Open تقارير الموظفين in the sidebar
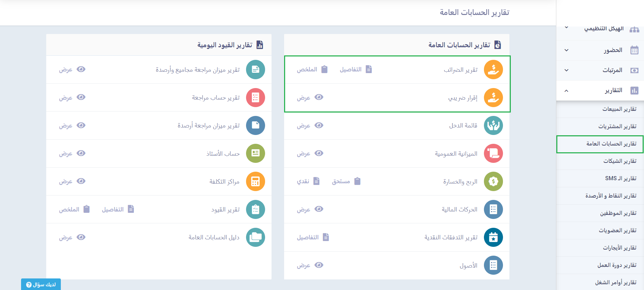The height and width of the screenshot is (290, 644). pos(618,213)
